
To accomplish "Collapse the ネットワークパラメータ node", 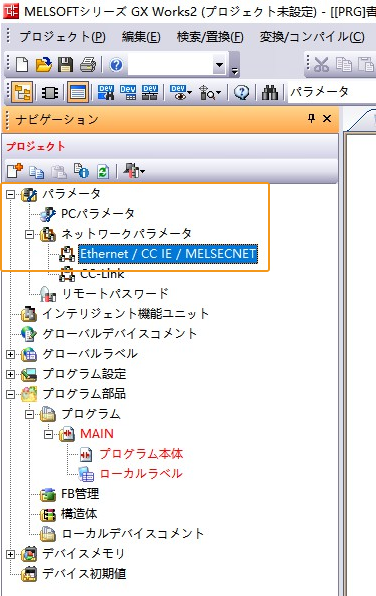I will pyautogui.click(x=29, y=235).
